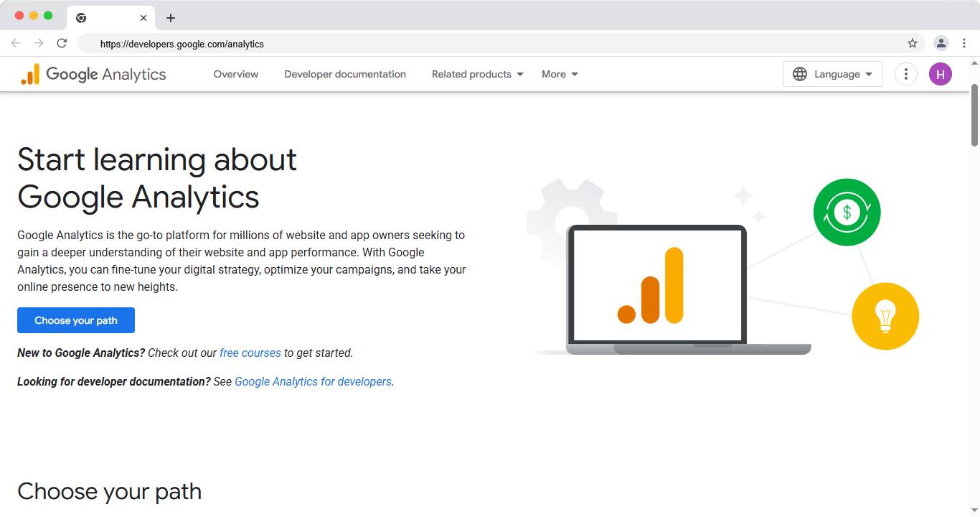The width and height of the screenshot is (980, 517).
Task: Open the Overview tab
Action: pyautogui.click(x=236, y=74)
